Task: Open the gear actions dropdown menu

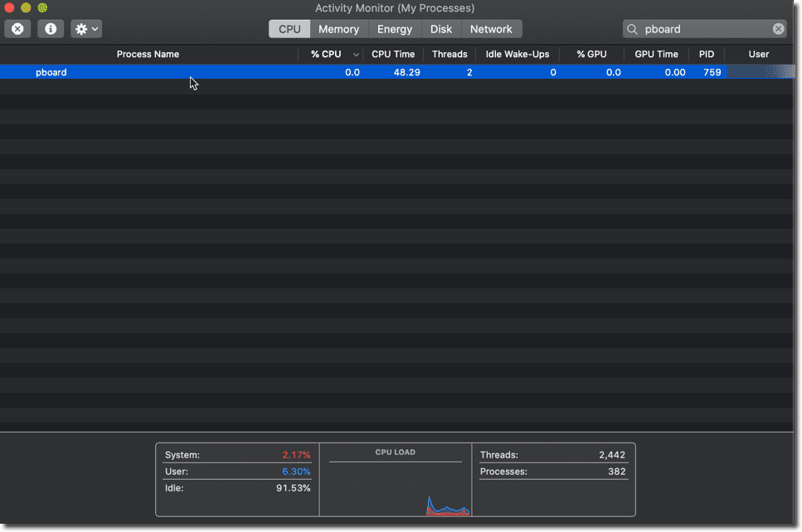Action: click(86, 29)
